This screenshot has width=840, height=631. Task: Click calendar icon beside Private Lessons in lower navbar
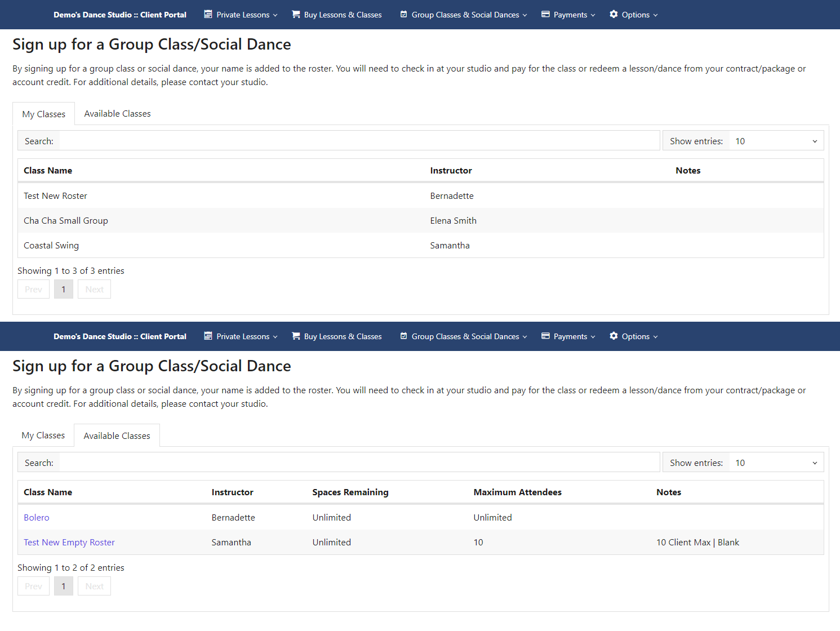pyautogui.click(x=208, y=336)
